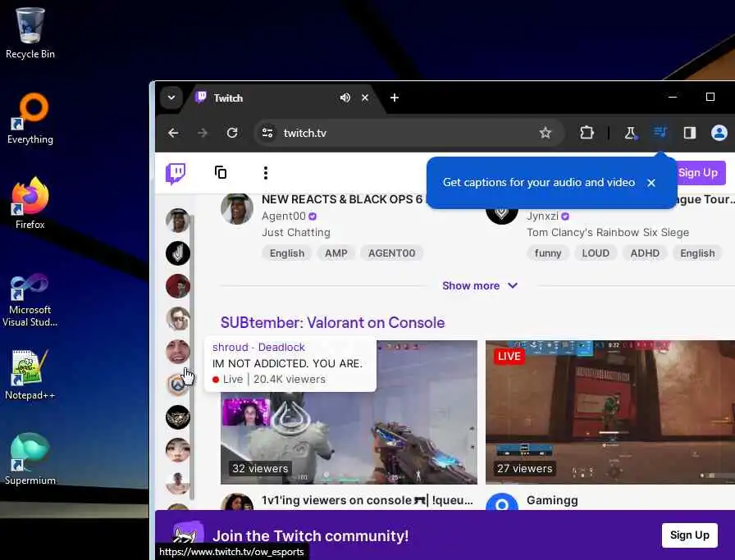
Task: Open Microsoft Visual Studio desktop shortcut
Action: pos(30,300)
